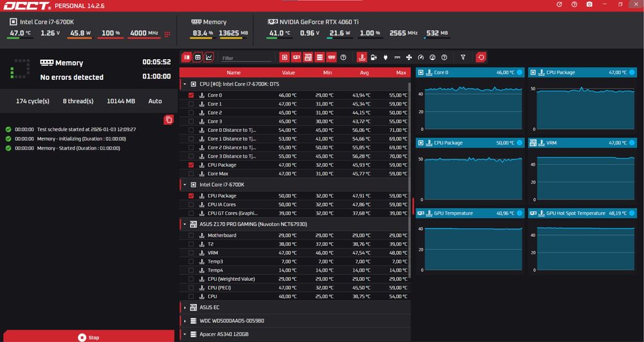Image resolution: width=644 pixels, height=342 pixels.
Task: Sort the table by the Name column
Action: click(233, 73)
